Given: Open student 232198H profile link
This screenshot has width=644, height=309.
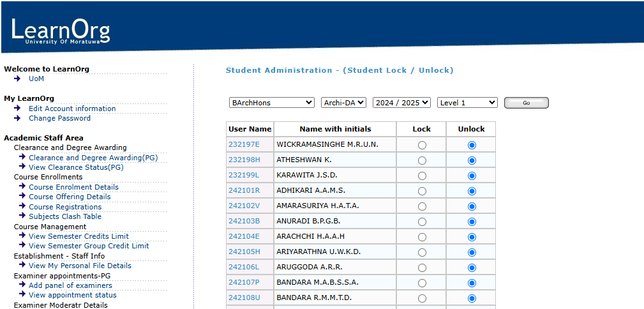Looking at the screenshot, I should (244, 160).
